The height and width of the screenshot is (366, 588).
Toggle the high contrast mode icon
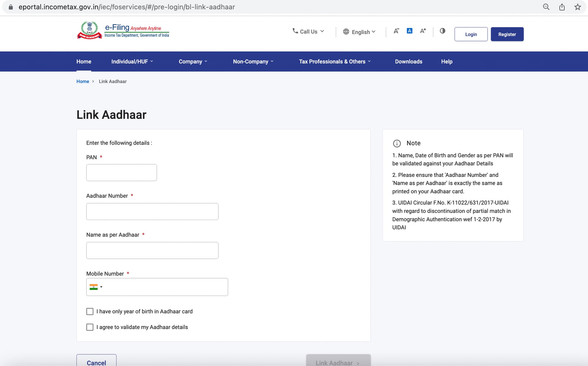[x=443, y=31]
